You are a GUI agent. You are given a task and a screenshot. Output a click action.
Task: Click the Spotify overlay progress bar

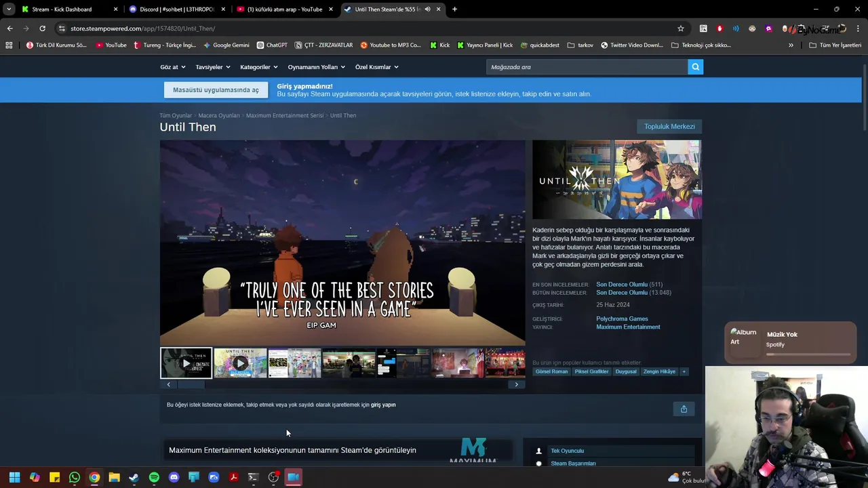808,354
